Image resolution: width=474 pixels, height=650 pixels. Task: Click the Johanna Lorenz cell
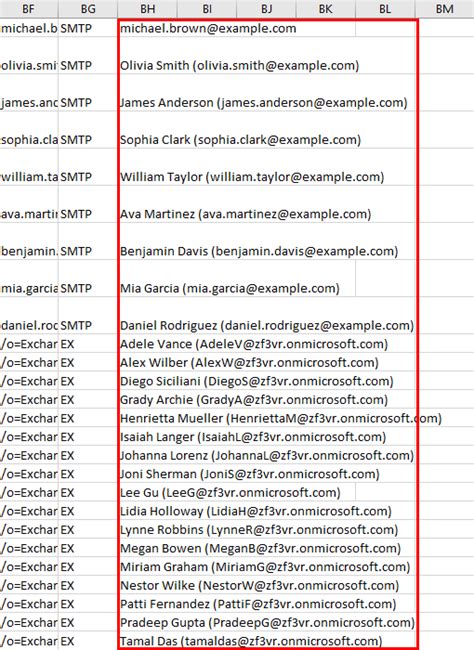pos(267,456)
